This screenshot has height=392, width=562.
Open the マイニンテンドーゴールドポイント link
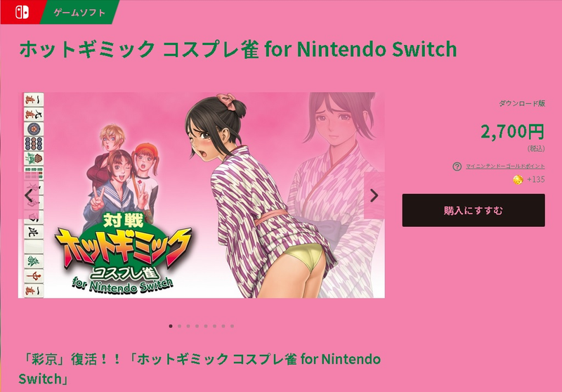(x=505, y=166)
